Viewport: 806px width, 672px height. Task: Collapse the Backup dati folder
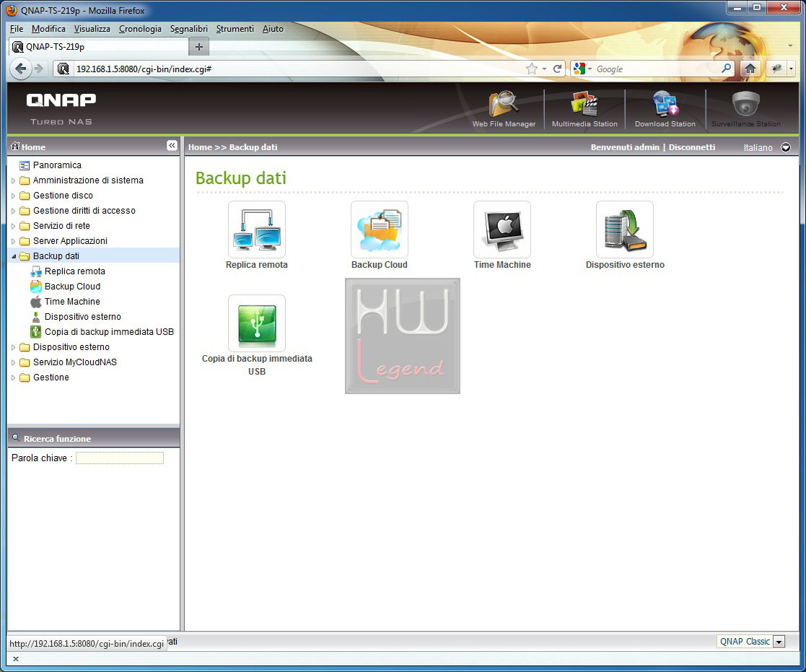click(14, 256)
